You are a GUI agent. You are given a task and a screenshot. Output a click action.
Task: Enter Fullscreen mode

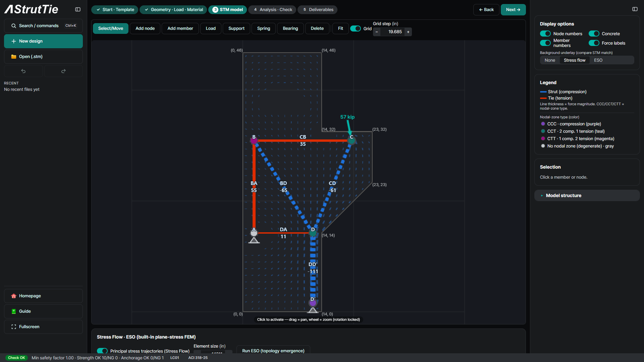43,327
